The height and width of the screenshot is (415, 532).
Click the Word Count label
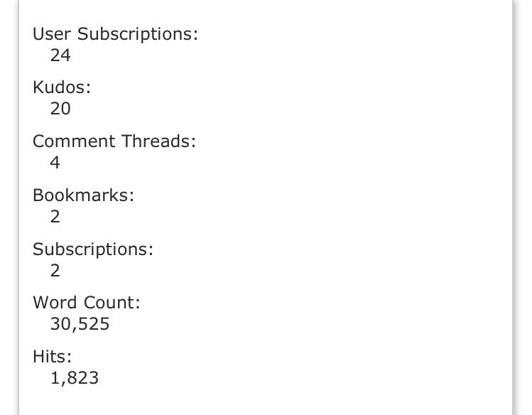86,302
